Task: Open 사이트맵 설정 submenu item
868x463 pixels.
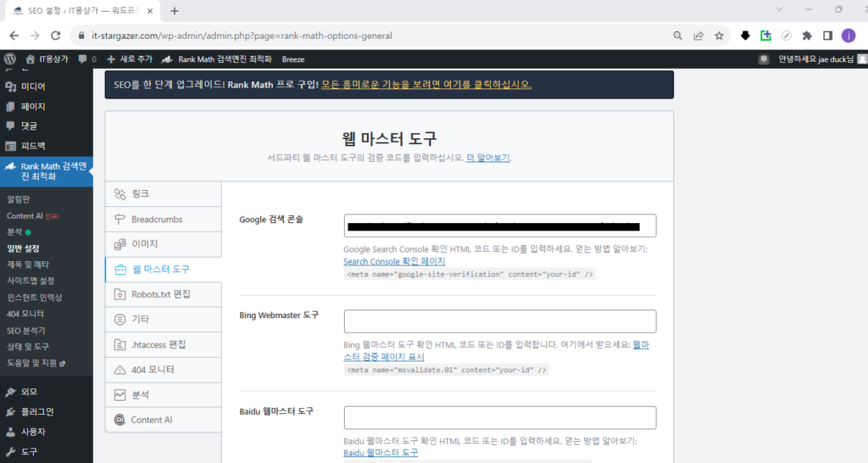Action: tap(31, 281)
